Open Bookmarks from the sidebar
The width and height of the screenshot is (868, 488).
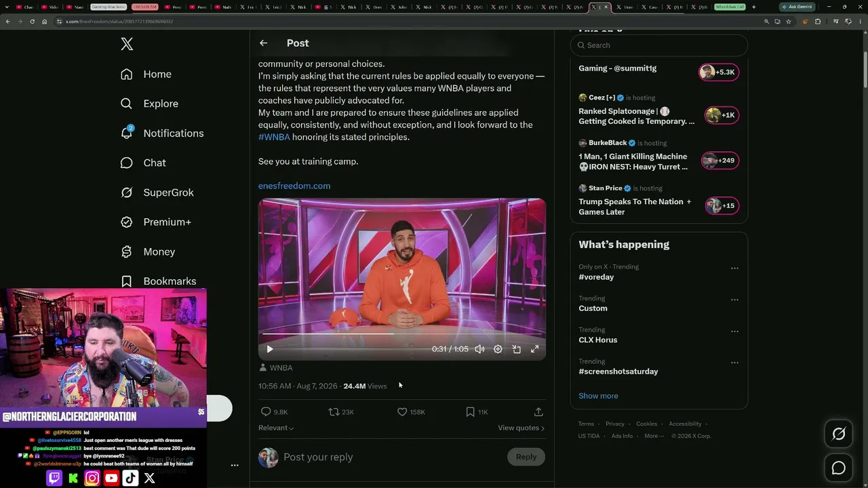[x=158, y=281]
